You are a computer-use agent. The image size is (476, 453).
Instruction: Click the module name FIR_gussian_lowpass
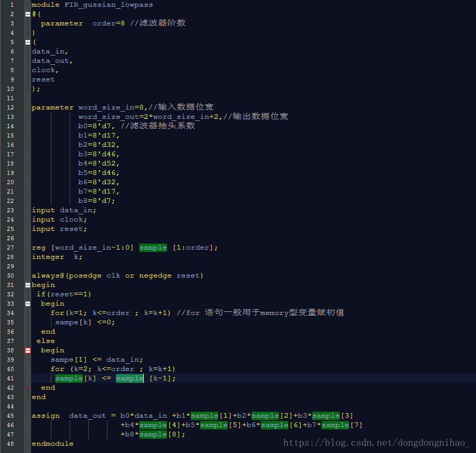108,5
